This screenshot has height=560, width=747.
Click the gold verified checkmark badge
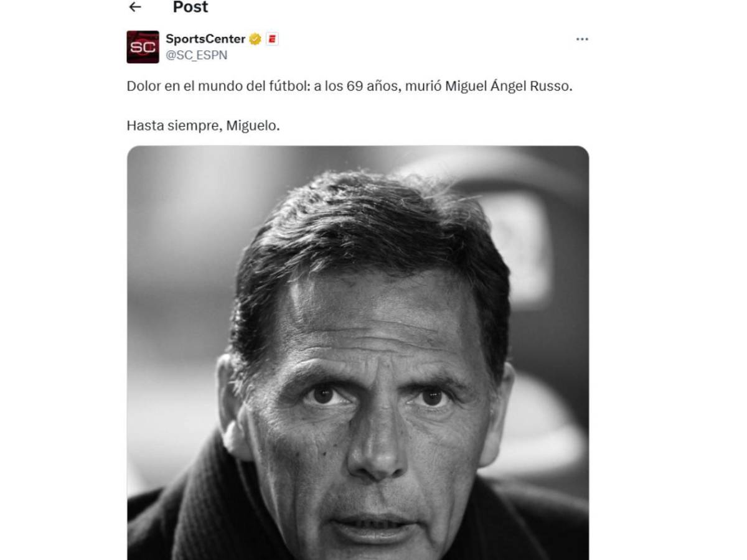pyautogui.click(x=255, y=39)
